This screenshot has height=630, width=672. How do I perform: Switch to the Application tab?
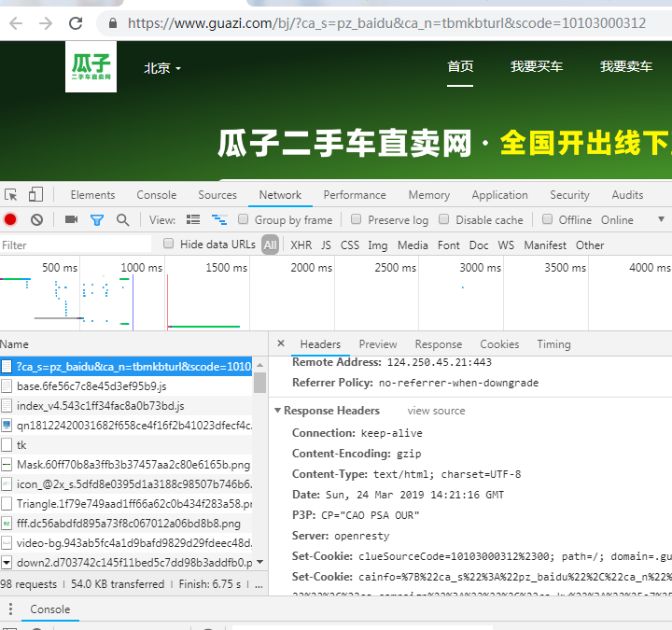[x=499, y=195]
